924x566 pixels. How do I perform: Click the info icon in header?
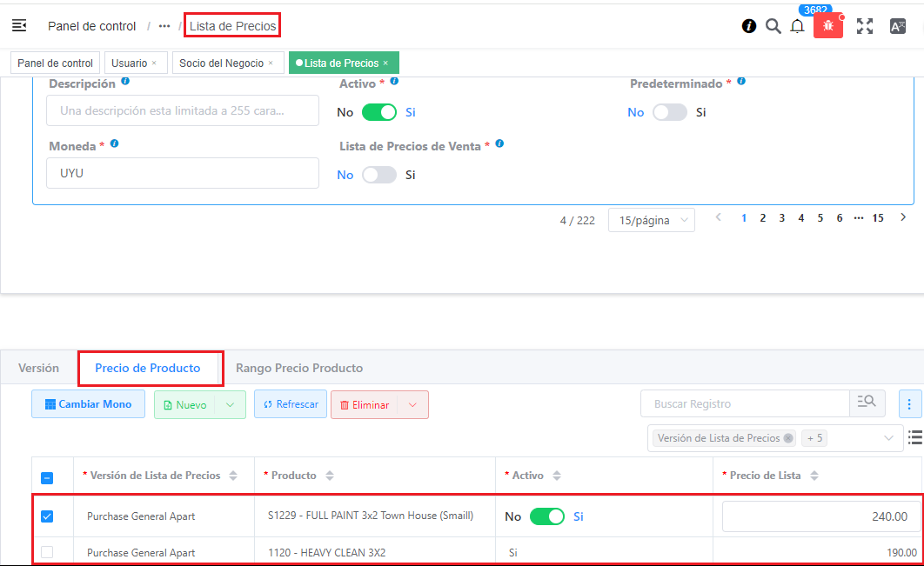(749, 26)
